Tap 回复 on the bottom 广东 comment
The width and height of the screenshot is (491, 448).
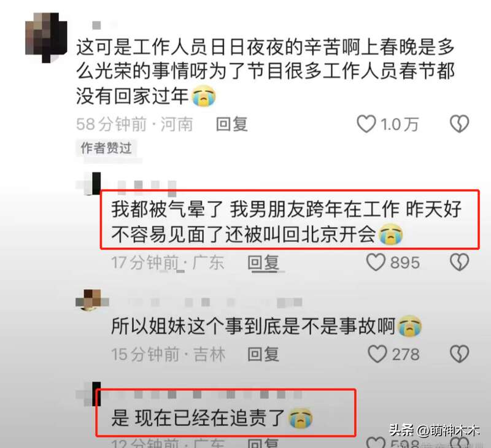263,443
